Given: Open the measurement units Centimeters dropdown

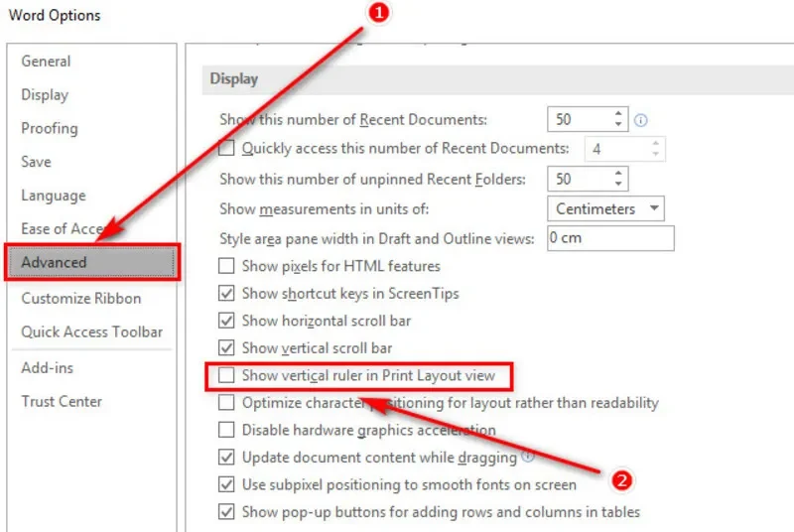Looking at the screenshot, I should 605,208.
